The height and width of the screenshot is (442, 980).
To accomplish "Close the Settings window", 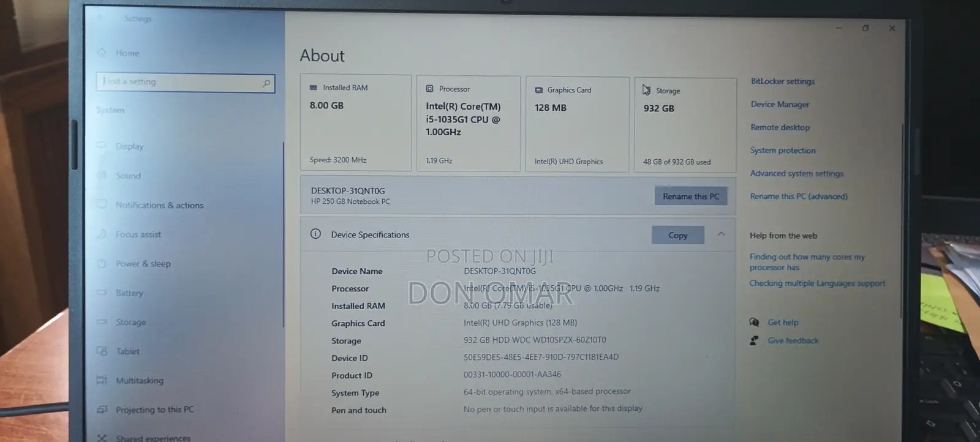I will point(892,28).
